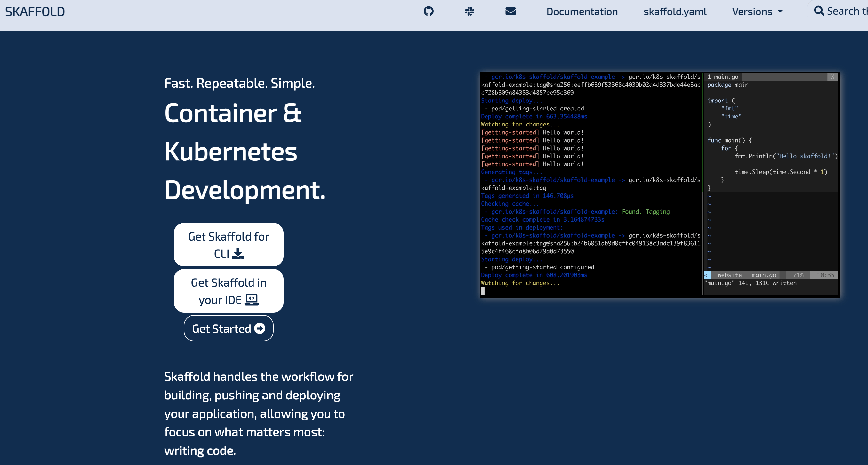Open the GitHub icon link

(428, 12)
